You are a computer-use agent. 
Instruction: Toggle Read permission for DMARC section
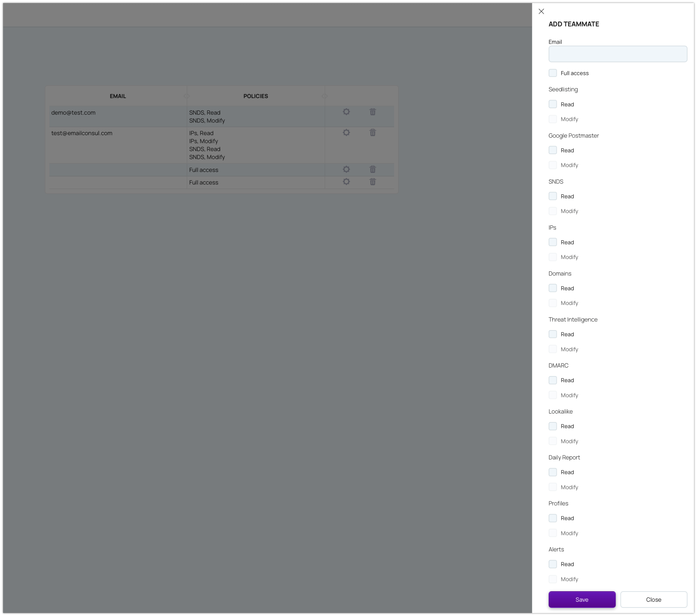(552, 380)
